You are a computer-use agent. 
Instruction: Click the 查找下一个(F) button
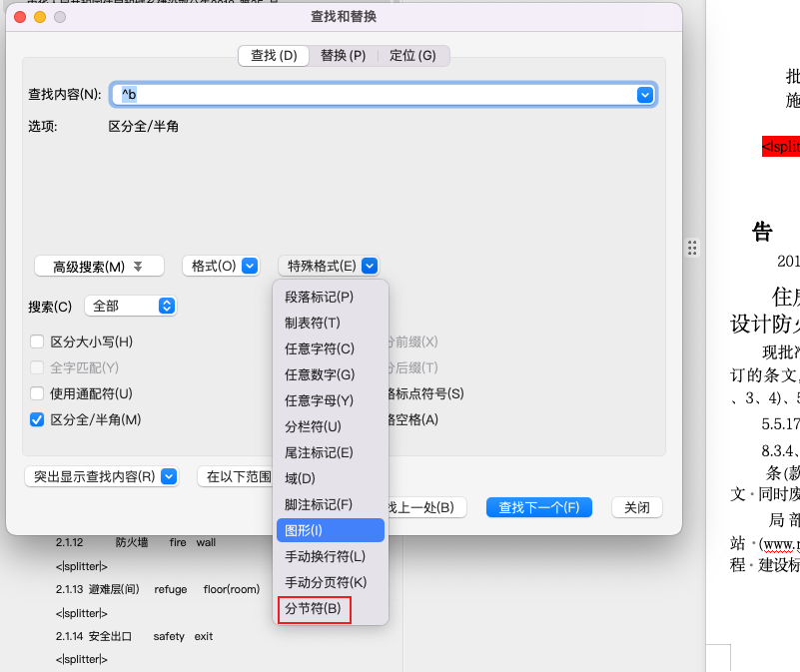click(x=539, y=507)
